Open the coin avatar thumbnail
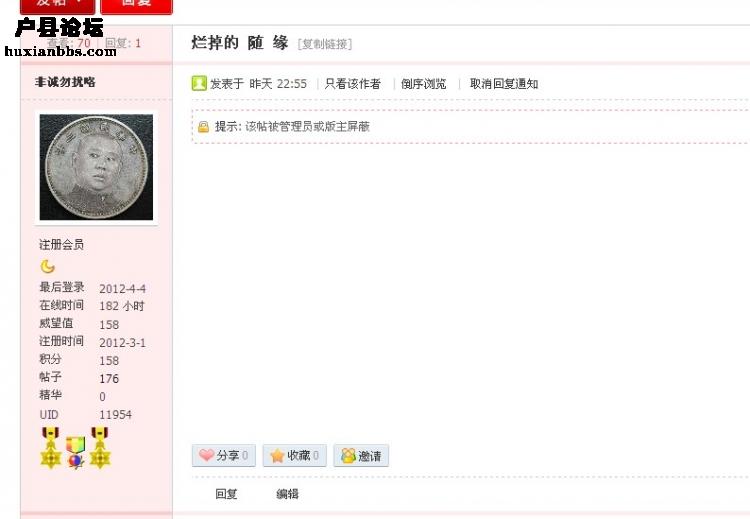This screenshot has width=750, height=519. (x=96, y=167)
